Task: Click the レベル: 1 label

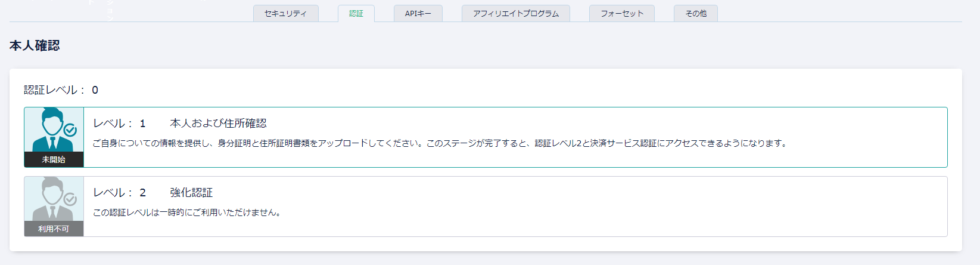Action: 119,124
